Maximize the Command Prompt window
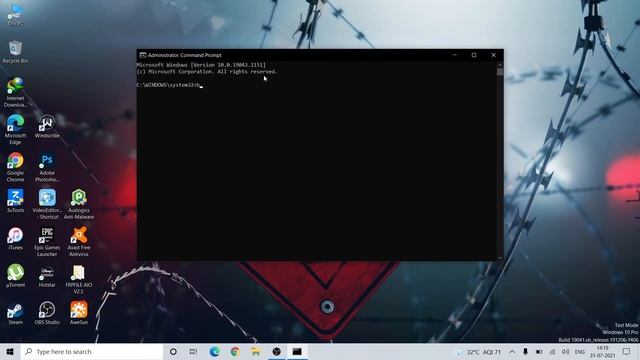640x360 pixels. 474,55
